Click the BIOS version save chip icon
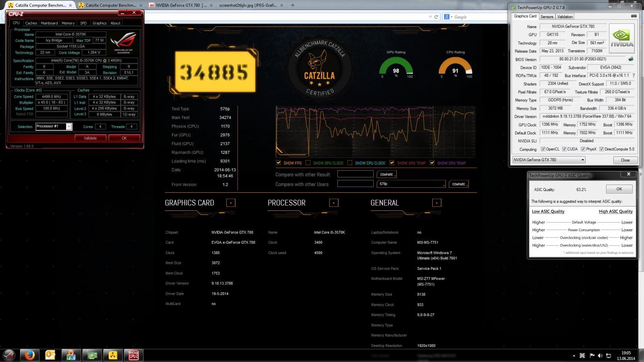 tap(631, 59)
